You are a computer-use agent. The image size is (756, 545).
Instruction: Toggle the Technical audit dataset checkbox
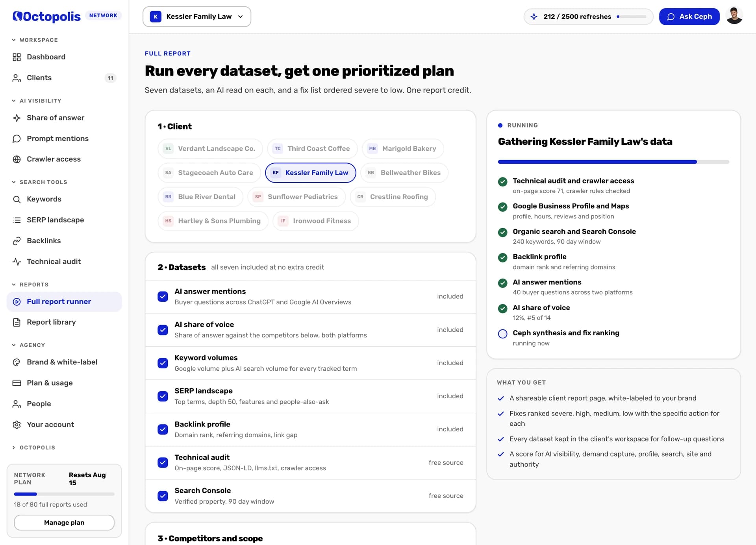pos(163,462)
